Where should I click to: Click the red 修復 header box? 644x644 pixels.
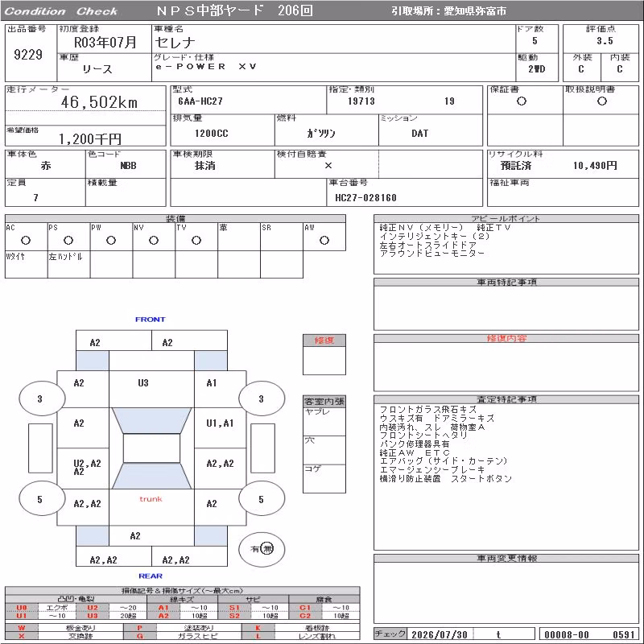[324, 340]
